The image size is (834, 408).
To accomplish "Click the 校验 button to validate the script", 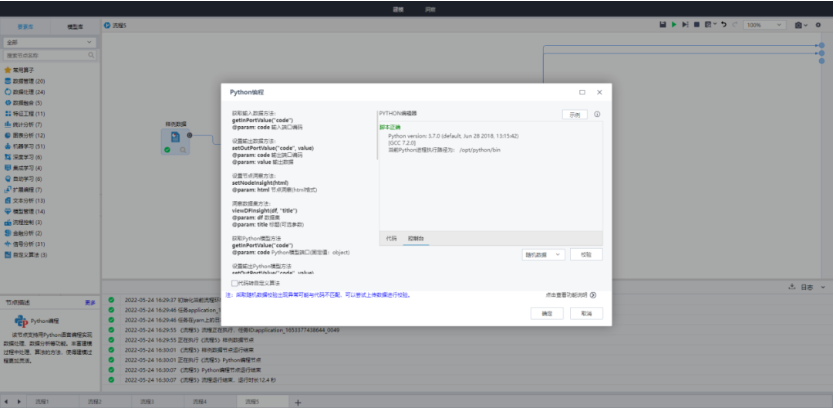I will [586, 255].
